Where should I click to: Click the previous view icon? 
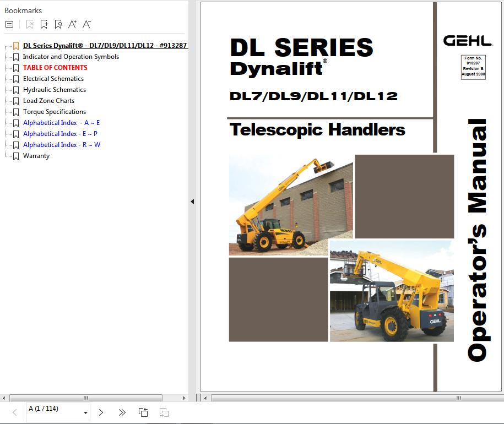(143, 412)
